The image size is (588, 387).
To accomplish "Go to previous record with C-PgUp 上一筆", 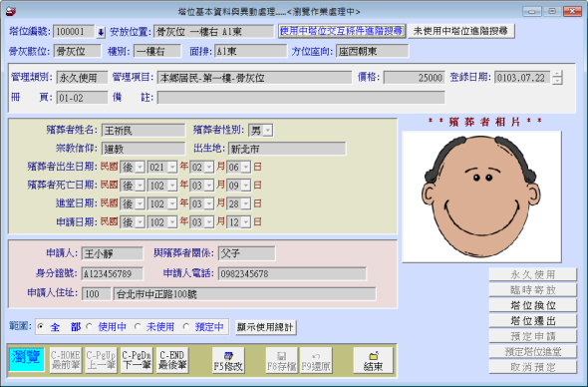I will click(101, 360).
